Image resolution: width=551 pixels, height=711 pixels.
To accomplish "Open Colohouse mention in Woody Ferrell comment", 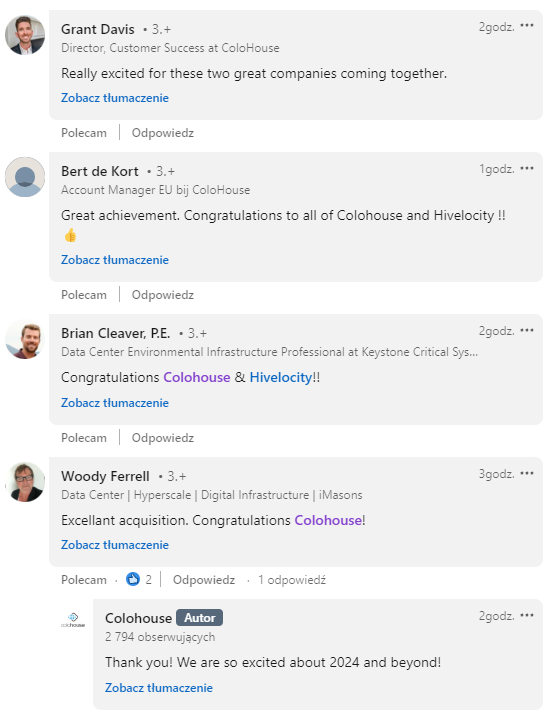I will (x=328, y=520).
